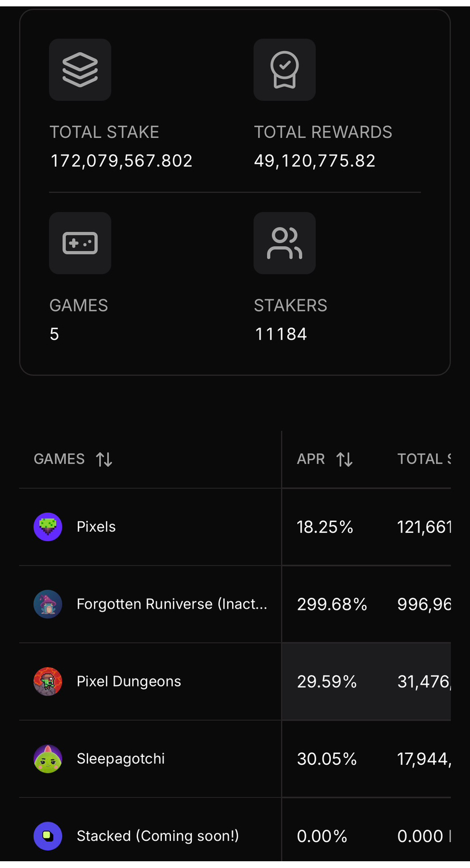Image resolution: width=470 pixels, height=868 pixels.
Task: Open the Forgotten Runiverse (Inactive) row
Action: click(171, 604)
